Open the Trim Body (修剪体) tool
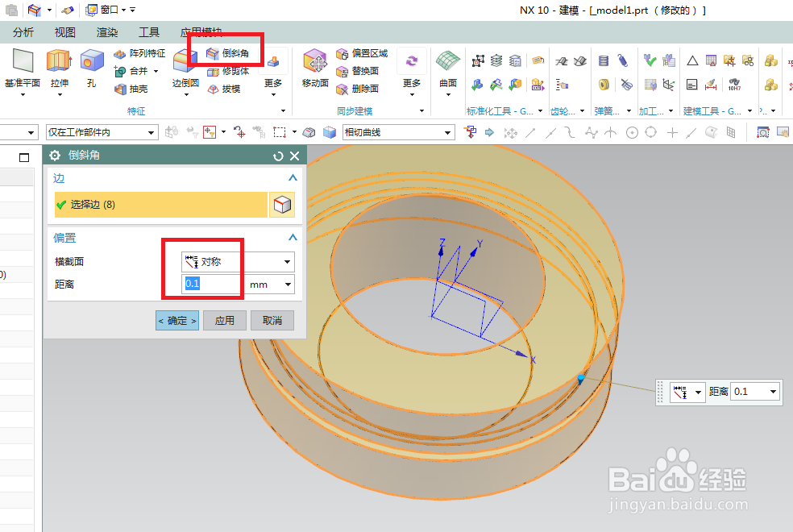This screenshot has height=532, width=793. click(228, 71)
